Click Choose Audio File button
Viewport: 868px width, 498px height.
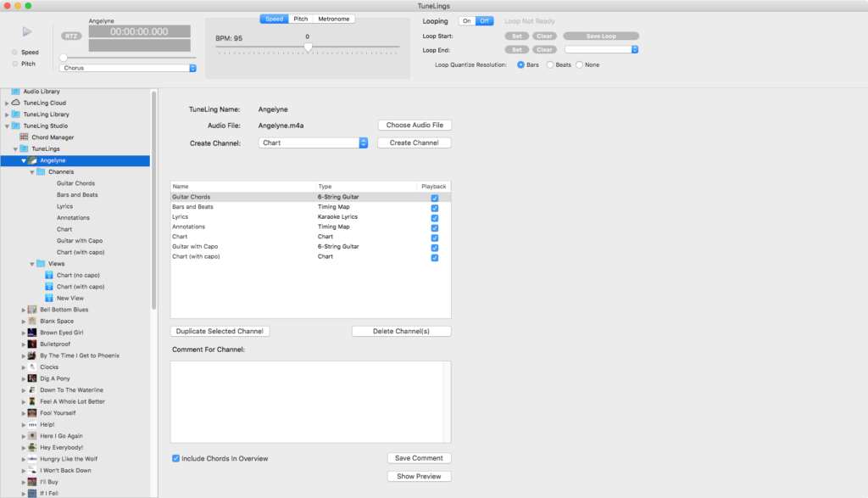(415, 126)
